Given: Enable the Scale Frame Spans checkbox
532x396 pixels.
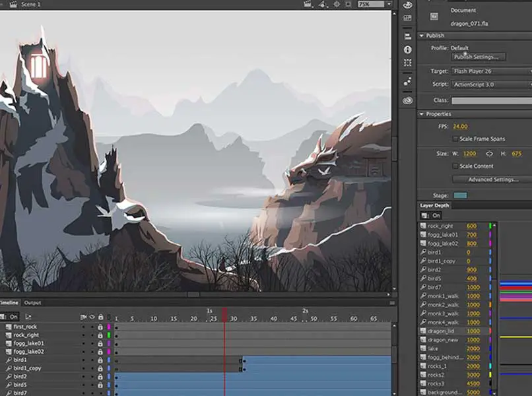Looking at the screenshot, I should click(455, 139).
